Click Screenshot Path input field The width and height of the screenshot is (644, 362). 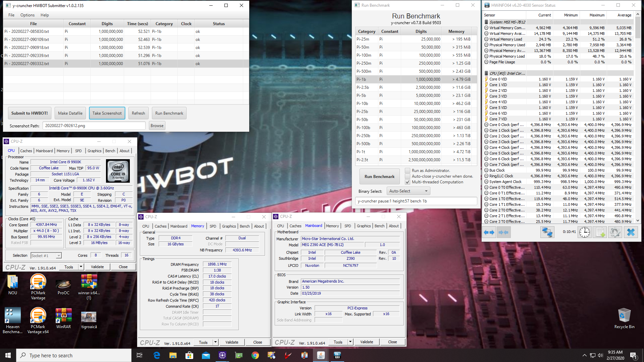pos(94,126)
